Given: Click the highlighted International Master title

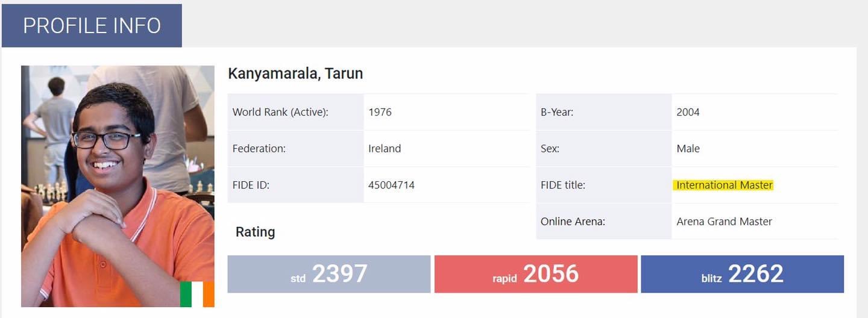Looking at the screenshot, I should pyautogui.click(x=724, y=185).
